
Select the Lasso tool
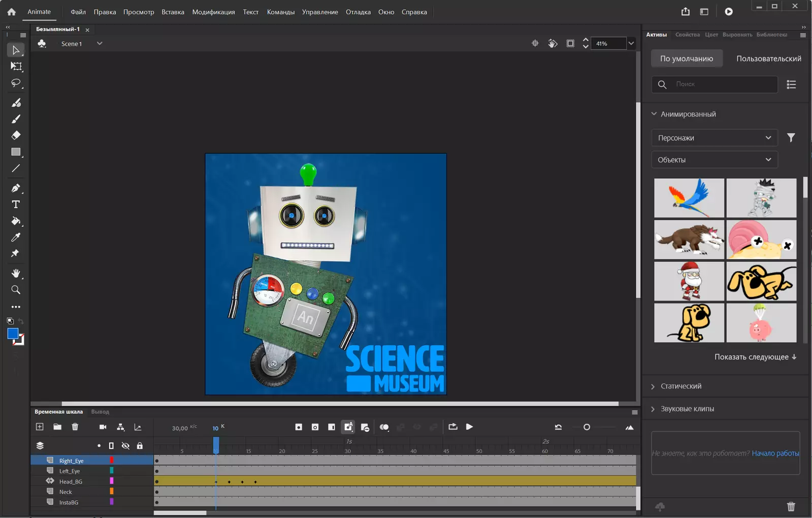point(16,83)
